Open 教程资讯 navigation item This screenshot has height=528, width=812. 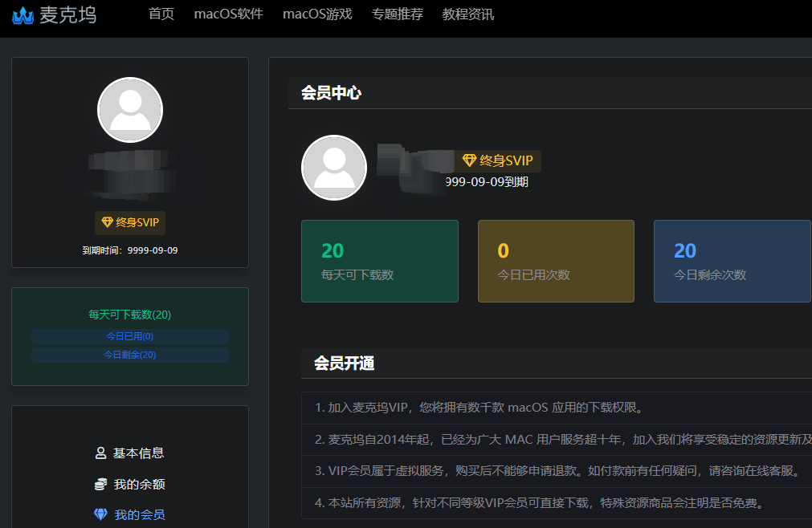[x=468, y=14]
